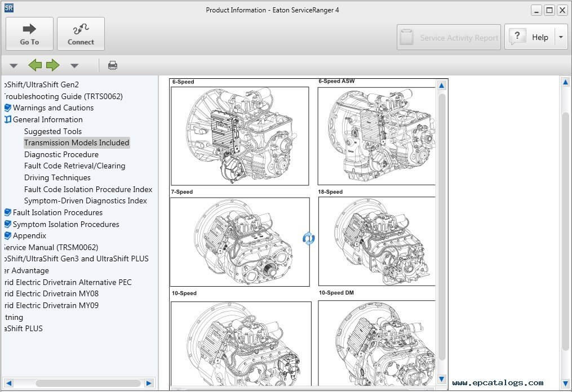Open the dropdown next to the Help button

pyautogui.click(x=560, y=36)
